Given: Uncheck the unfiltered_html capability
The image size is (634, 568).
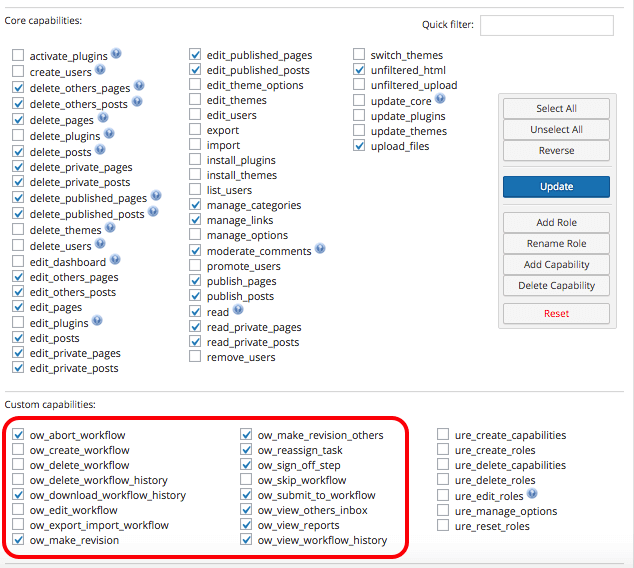Looking at the screenshot, I should [359, 70].
